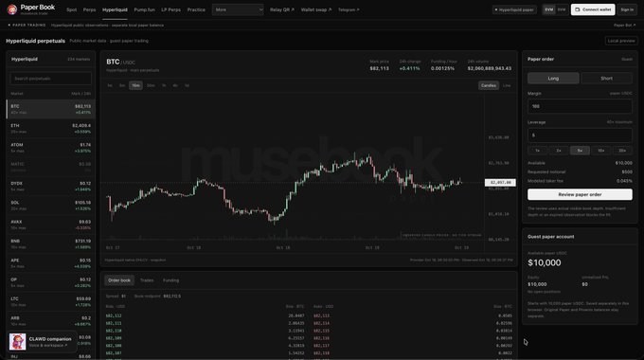The image size is (644, 360).
Task: Click the Hyperliquid paper status badge
Action: (x=514, y=9)
